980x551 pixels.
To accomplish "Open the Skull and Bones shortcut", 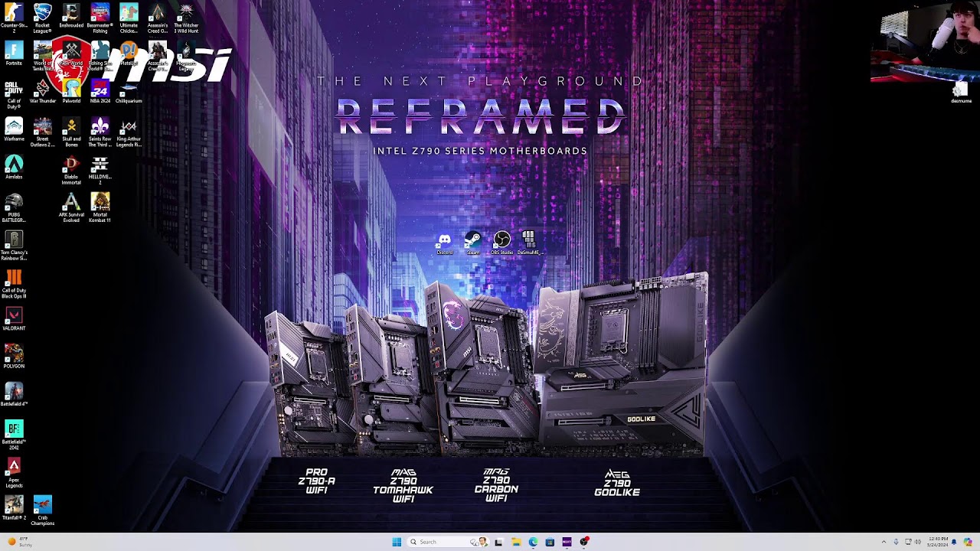I will pyautogui.click(x=71, y=132).
